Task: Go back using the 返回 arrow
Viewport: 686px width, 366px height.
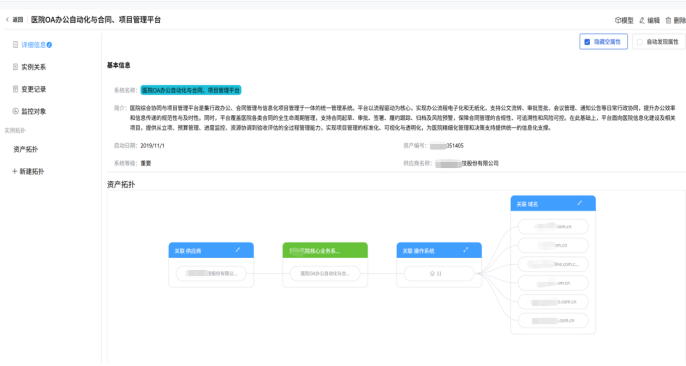Action: coord(14,20)
